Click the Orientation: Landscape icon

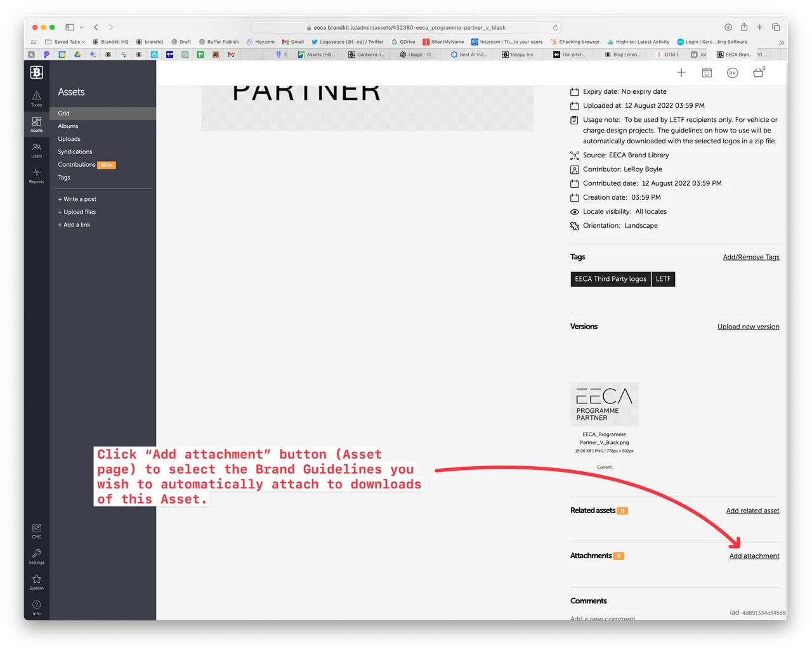tap(575, 226)
